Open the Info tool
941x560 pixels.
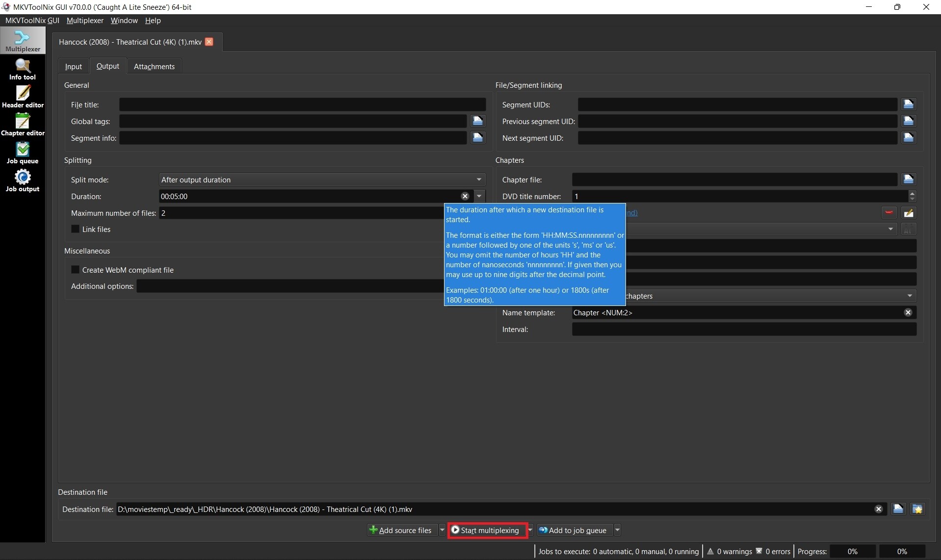coord(23,70)
